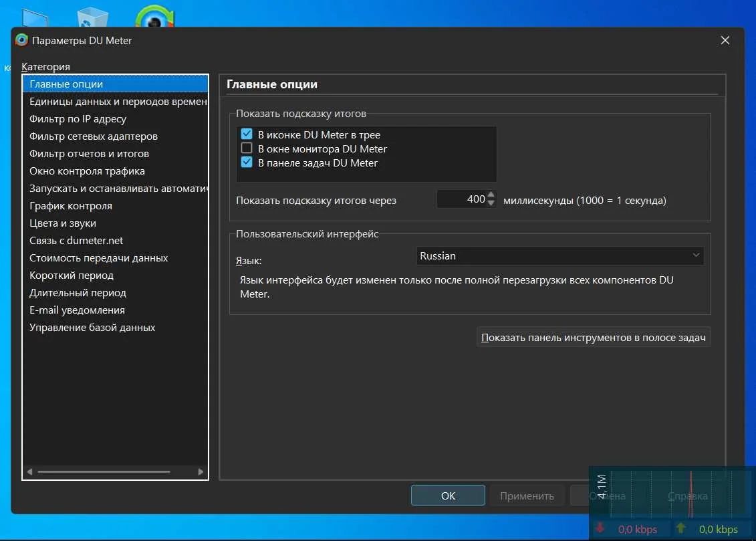
Task: Open the Russian language dropdown
Action: (x=559, y=255)
